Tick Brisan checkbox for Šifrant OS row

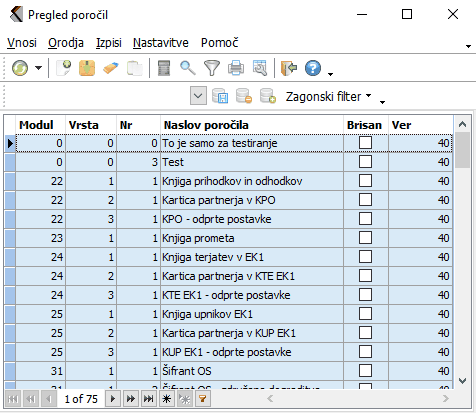tap(365, 371)
